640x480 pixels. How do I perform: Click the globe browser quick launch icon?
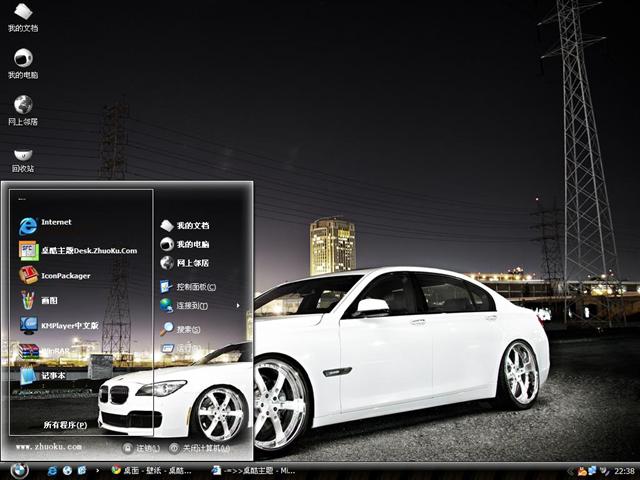67,471
